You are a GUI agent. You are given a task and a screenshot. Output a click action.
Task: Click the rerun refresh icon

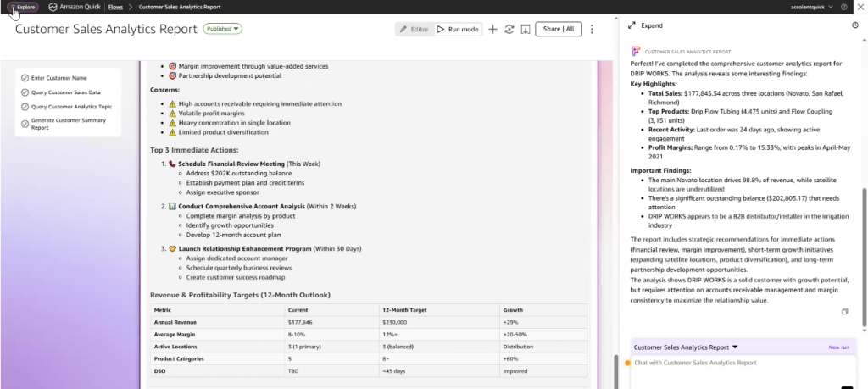click(509, 30)
